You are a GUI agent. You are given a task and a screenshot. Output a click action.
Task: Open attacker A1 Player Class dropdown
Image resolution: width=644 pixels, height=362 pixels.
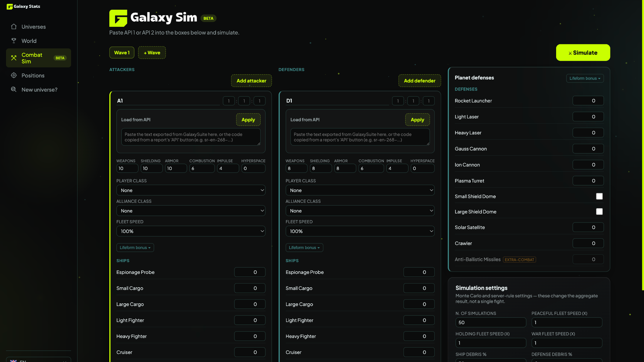[191, 190]
